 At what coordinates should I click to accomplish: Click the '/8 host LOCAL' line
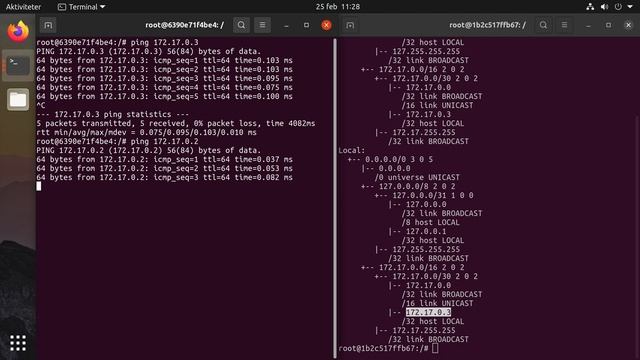click(430, 222)
